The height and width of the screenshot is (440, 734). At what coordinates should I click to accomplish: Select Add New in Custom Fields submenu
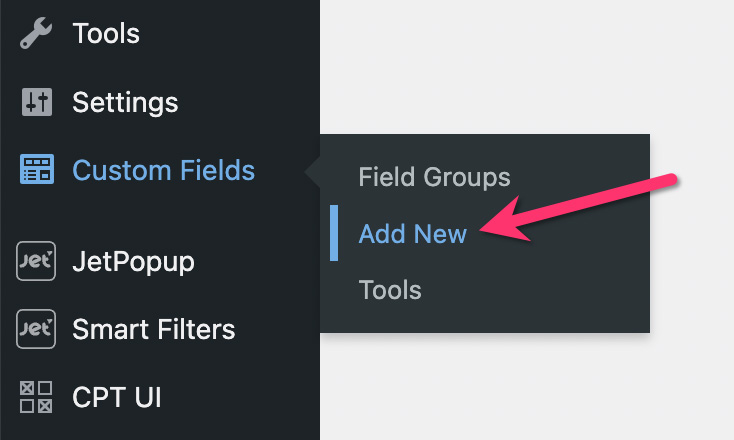(412, 234)
